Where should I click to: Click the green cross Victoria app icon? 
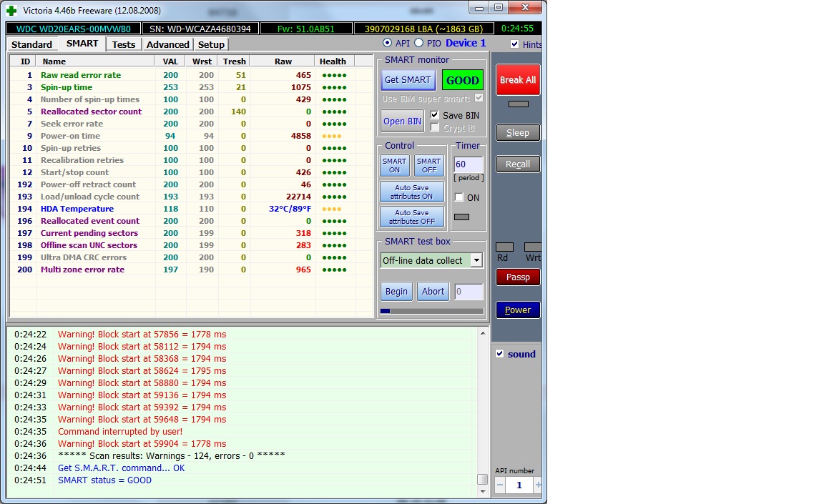tap(11, 10)
